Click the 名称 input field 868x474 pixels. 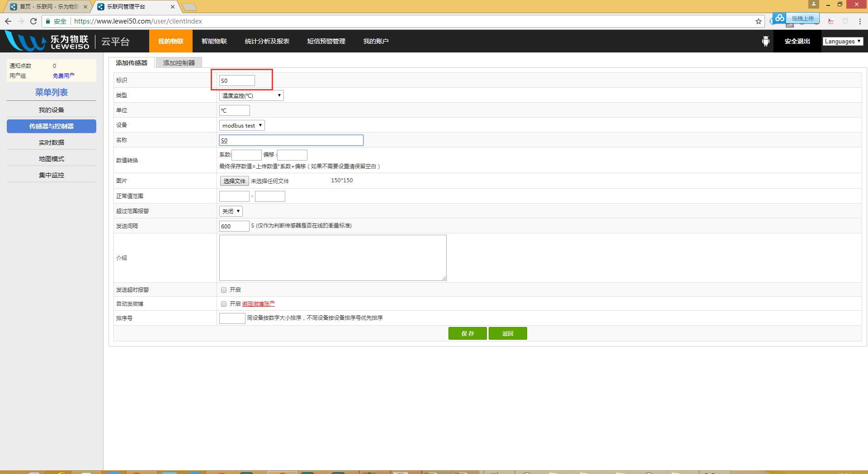pos(291,140)
